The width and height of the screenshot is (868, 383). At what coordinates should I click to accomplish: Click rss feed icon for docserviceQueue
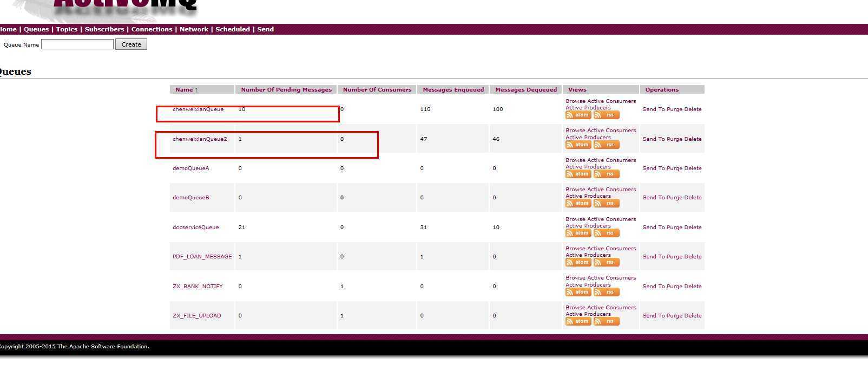pos(606,233)
